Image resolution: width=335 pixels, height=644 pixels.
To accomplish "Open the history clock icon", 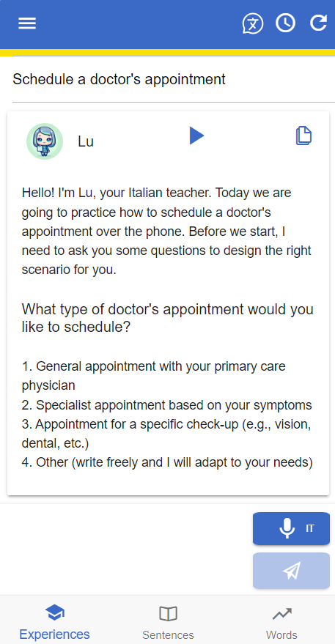I will [285, 23].
